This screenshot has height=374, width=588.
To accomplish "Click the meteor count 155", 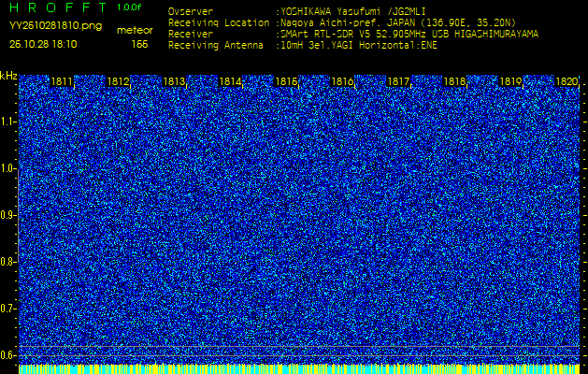I will 140,44.
